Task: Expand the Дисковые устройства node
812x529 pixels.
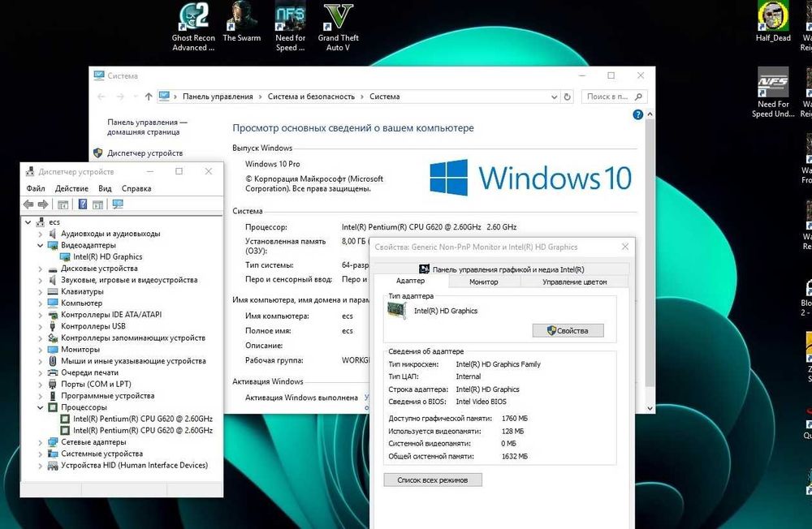Action: click(41, 269)
